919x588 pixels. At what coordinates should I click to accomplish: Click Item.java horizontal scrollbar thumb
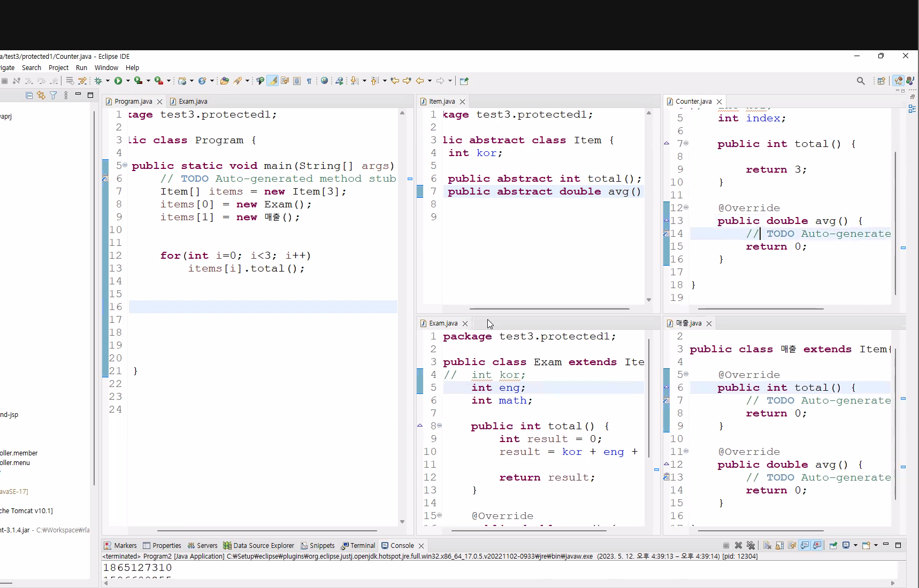pyautogui.click(x=549, y=308)
